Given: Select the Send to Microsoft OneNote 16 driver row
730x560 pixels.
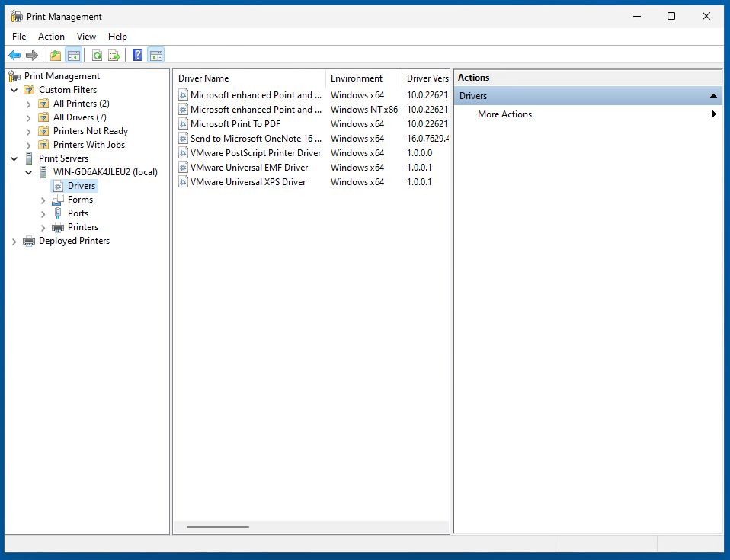Looking at the screenshot, I should point(312,139).
